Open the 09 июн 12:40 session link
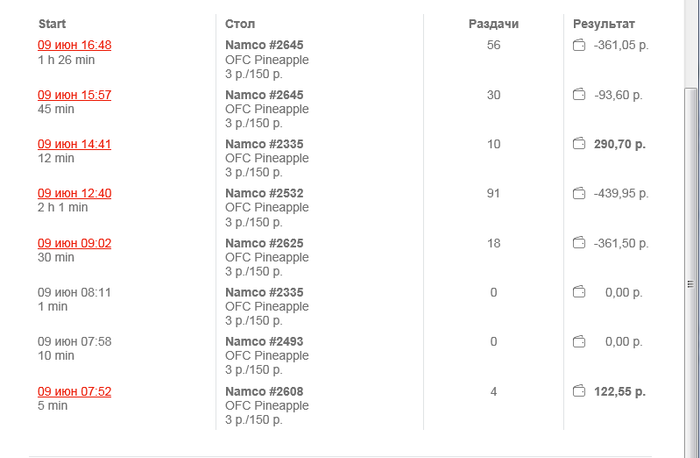 pos(74,193)
